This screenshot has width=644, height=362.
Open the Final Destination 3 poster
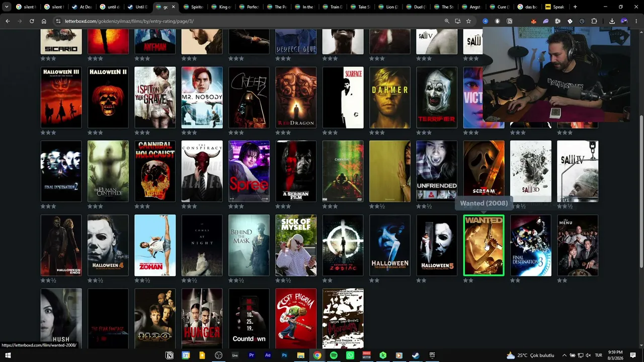pos(531,245)
